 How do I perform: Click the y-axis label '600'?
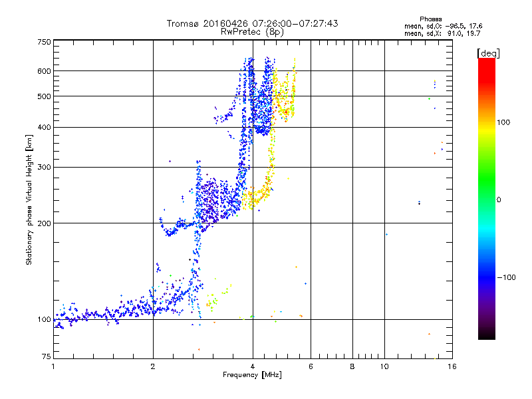pyautogui.click(x=44, y=71)
